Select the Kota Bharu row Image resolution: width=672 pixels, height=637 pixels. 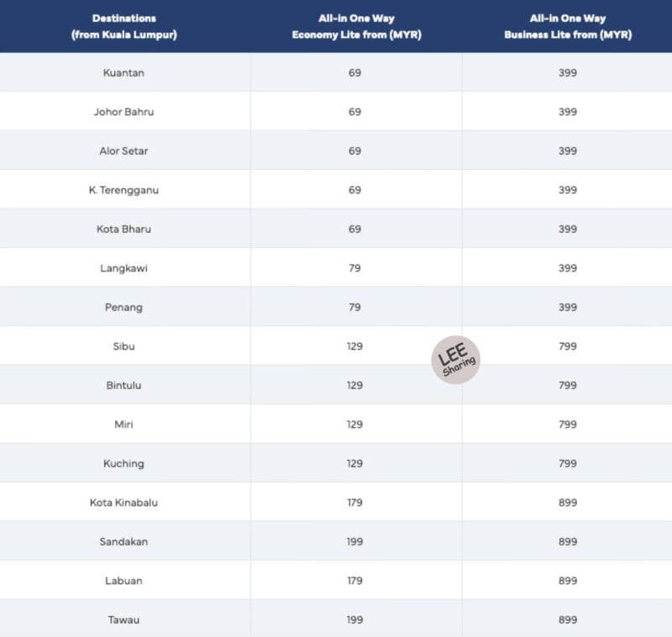336,229
